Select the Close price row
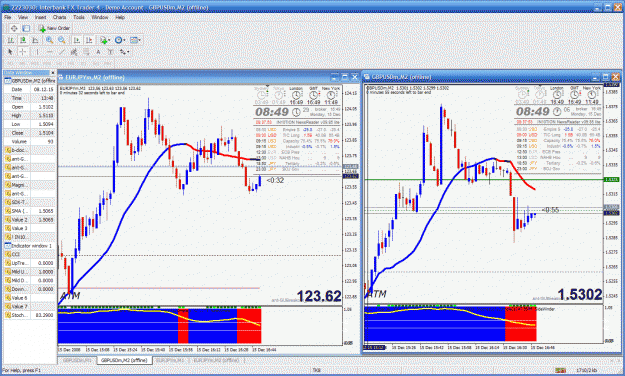The image size is (625, 376). click(x=29, y=133)
